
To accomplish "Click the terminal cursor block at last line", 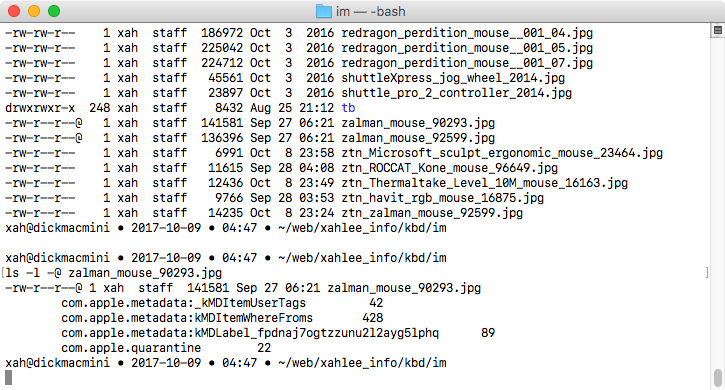I will point(8,378).
